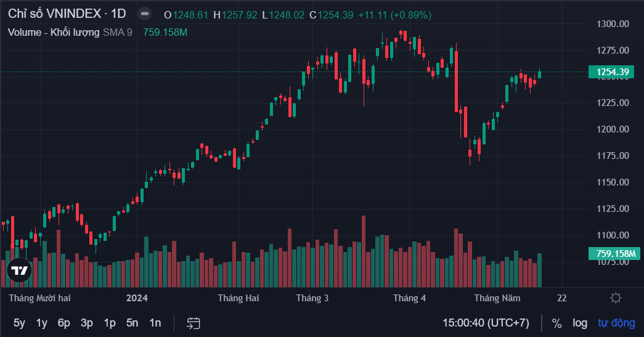Click the 1150.00 price axis label

point(613,182)
